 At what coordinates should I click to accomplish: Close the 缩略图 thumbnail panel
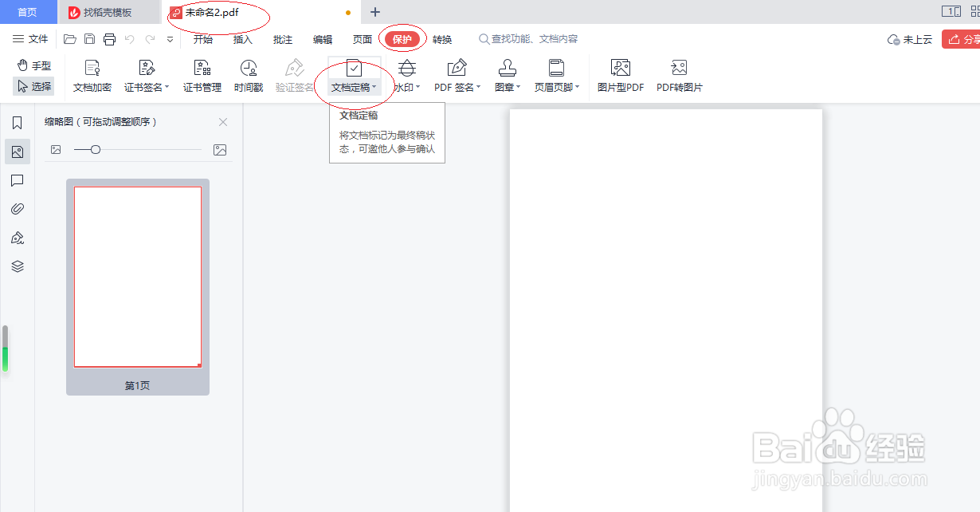(223, 122)
